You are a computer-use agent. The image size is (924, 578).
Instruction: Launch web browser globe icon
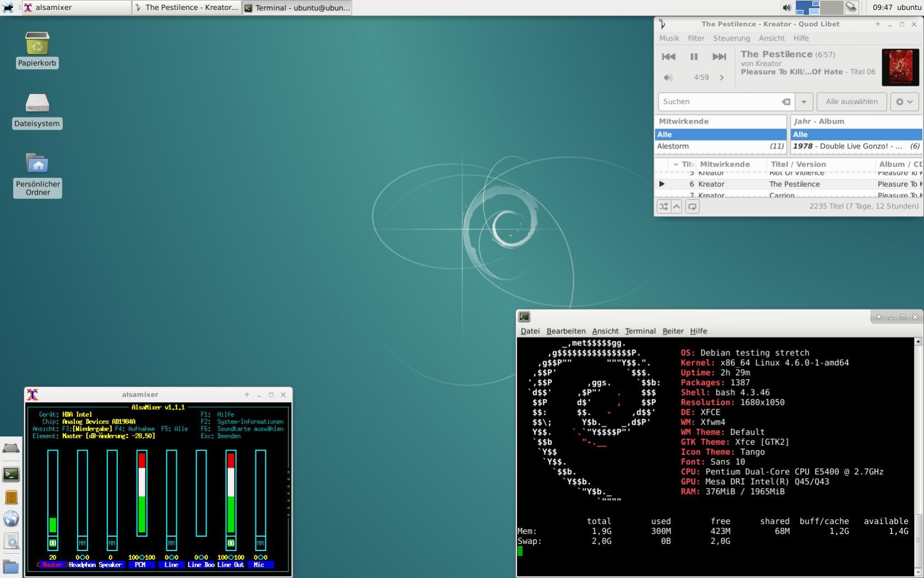click(x=11, y=518)
